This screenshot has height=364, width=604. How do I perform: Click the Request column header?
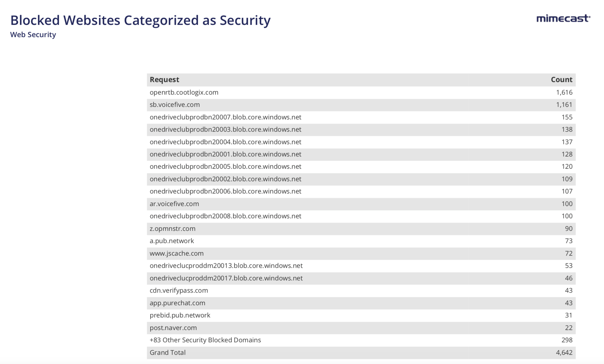(164, 80)
